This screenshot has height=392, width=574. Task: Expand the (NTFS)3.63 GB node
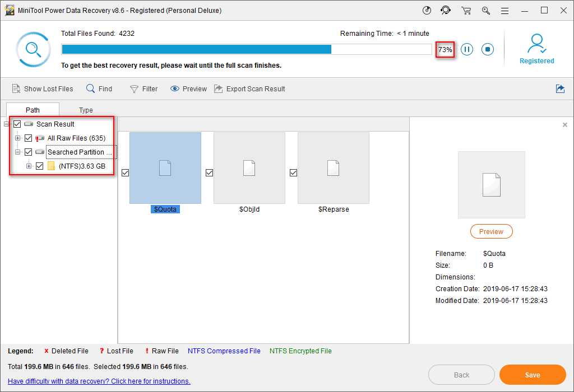pyautogui.click(x=29, y=166)
